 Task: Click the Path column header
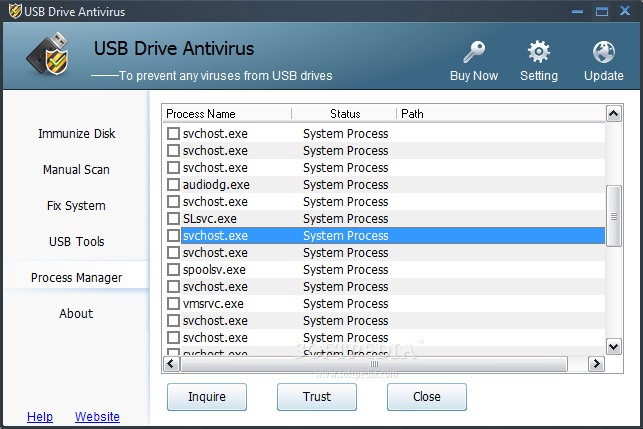pos(501,114)
